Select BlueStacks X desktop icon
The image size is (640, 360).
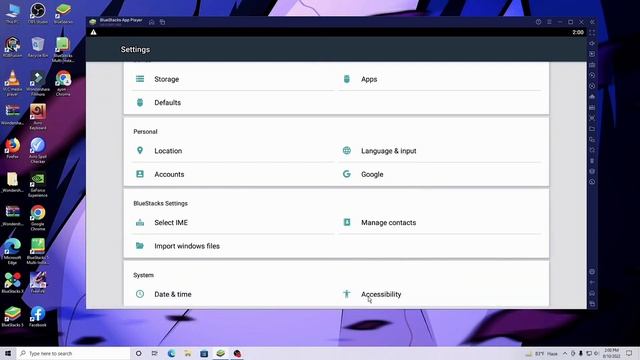point(12,282)
